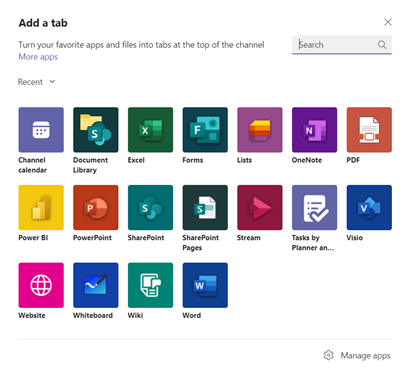409x377 pixels.
Task: Open the More apps link
Action: [38, 57]
